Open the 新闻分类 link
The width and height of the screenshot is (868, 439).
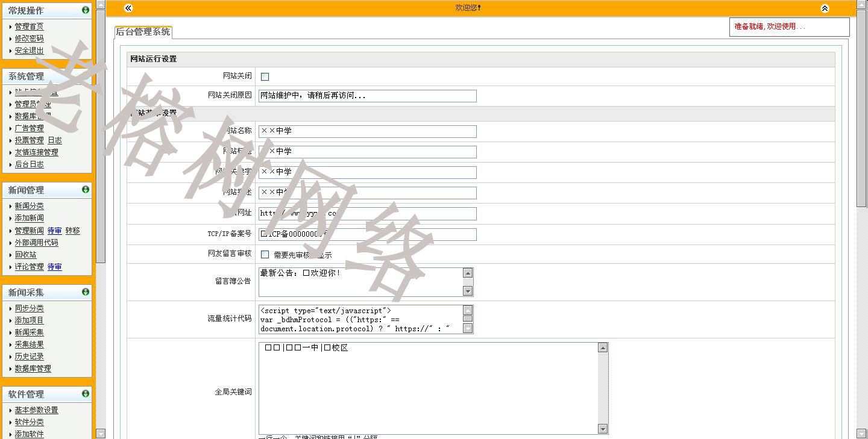[29, 206]
